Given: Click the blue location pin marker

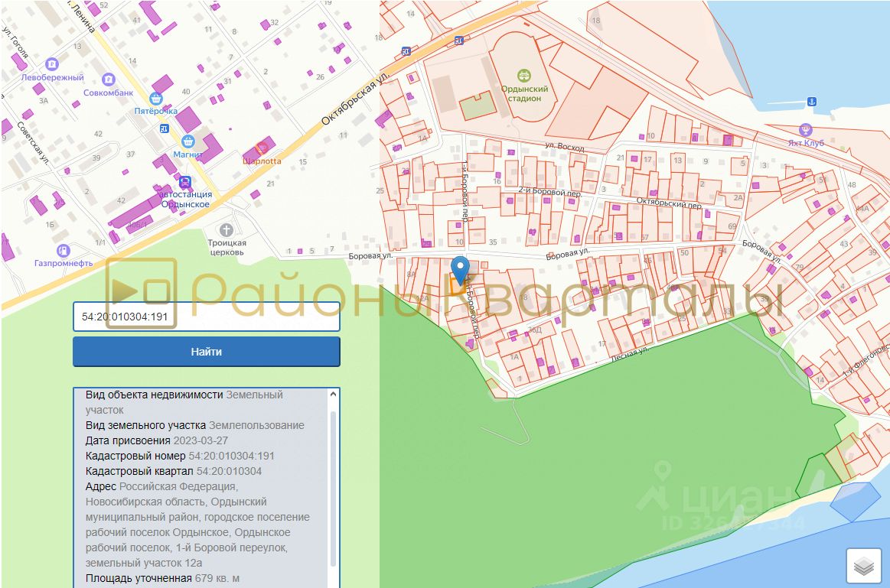Looking at the screenshot, I should 460,271.
